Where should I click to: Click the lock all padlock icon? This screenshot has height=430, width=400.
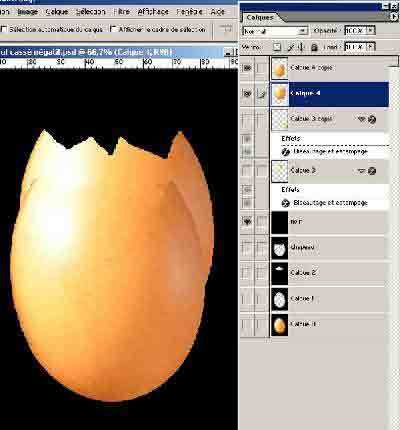[314, 47]
